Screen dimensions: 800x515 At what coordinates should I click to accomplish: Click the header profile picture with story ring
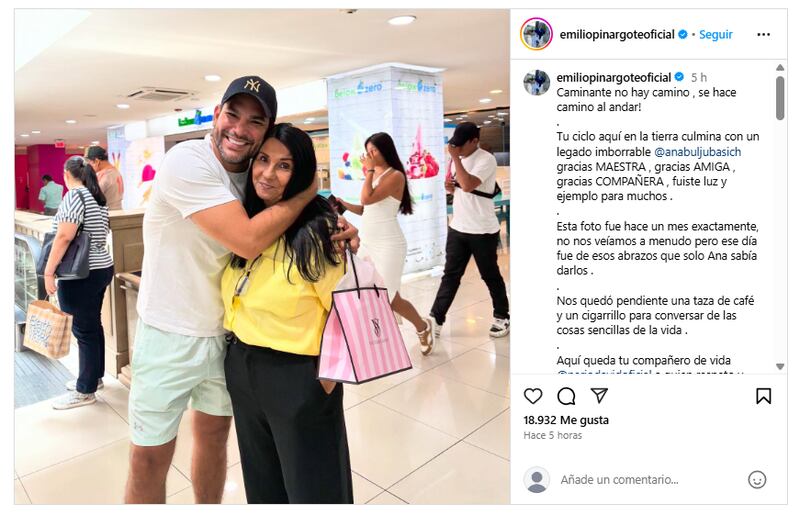(x=536, y=34)
